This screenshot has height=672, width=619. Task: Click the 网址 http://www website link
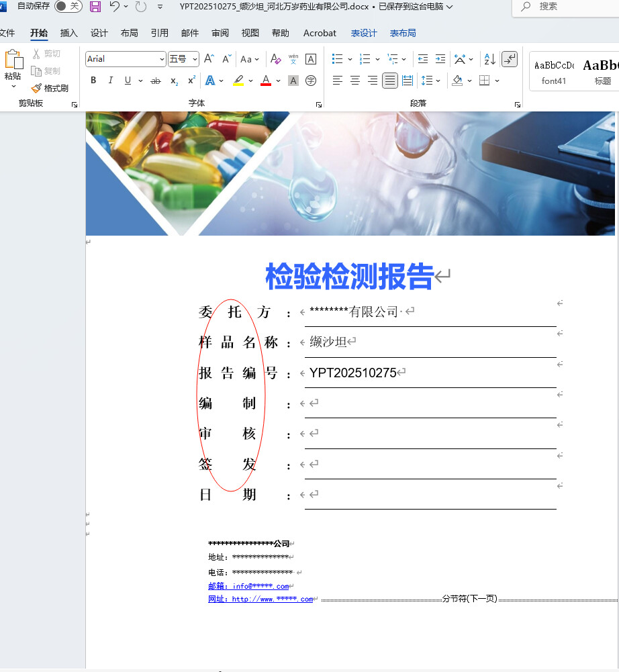[x=260, y=599]
